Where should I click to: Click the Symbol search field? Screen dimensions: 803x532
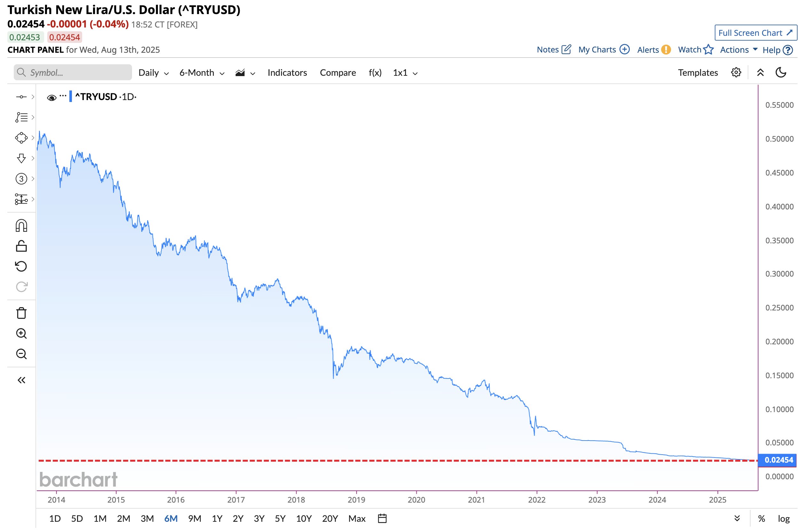[x=73, y=73]
